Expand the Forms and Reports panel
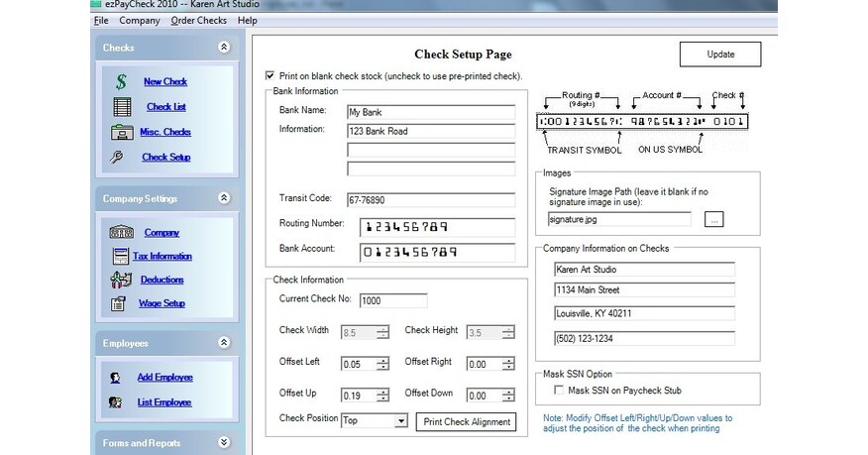 pos(224,442)
